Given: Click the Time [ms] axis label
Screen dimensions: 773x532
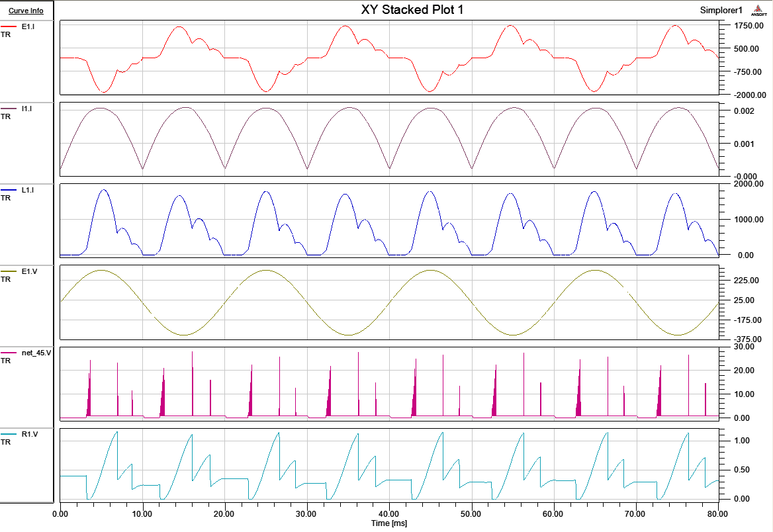Looking at the screenshot, I should coord(389,523).
